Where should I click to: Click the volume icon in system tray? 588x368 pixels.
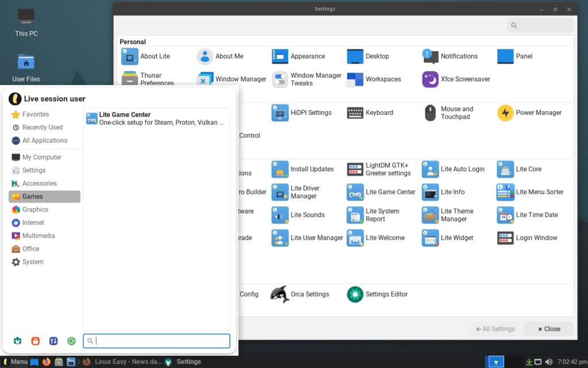pyautogui.click(x=548, y=362)
